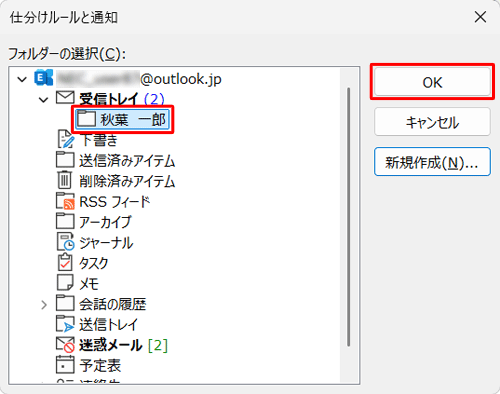This screenshot has width=500, height=394.
Task: Click the ジャーナル clock icon
Action: tap(66, 242)
